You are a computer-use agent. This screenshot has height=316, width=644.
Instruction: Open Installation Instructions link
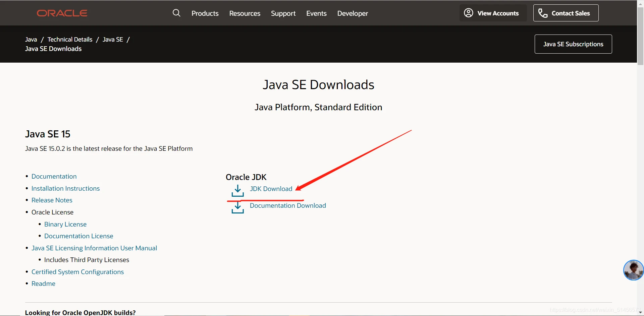(x=65, y=188)
